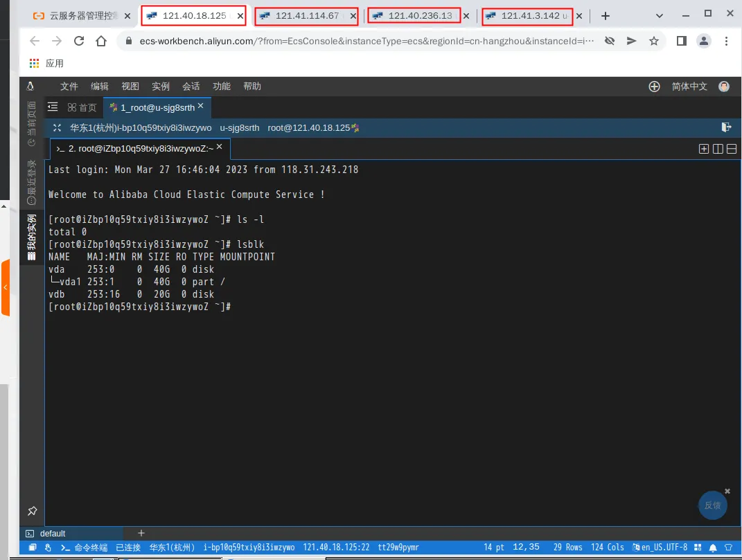Click the workbench logo icon

(x=30, y=86)
